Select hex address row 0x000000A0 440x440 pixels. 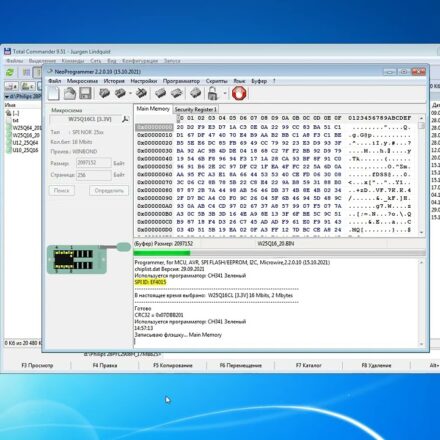pyautogui.click(x=154, y=206)
